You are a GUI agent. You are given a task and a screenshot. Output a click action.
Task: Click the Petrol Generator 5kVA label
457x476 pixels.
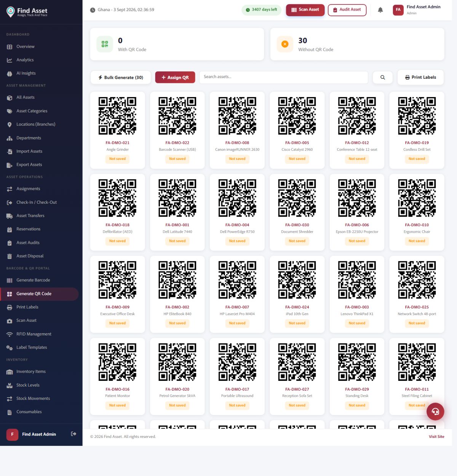coord(177,396)
